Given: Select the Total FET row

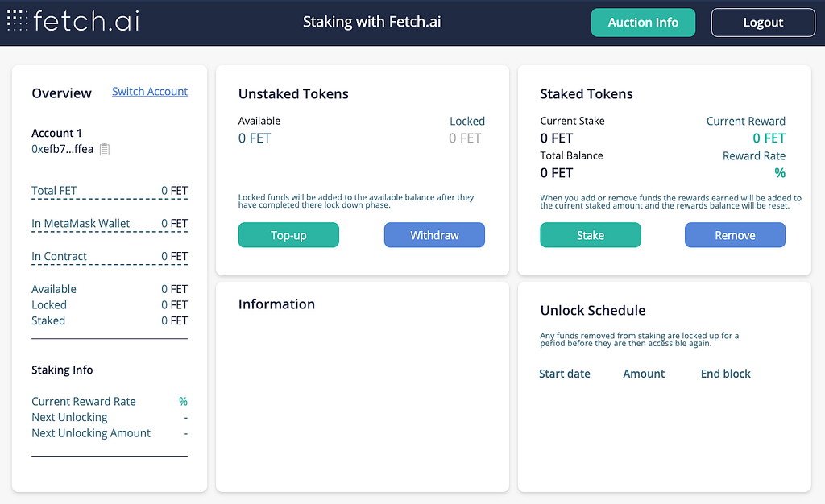Looking at the screenshot, I should point(110,191).
